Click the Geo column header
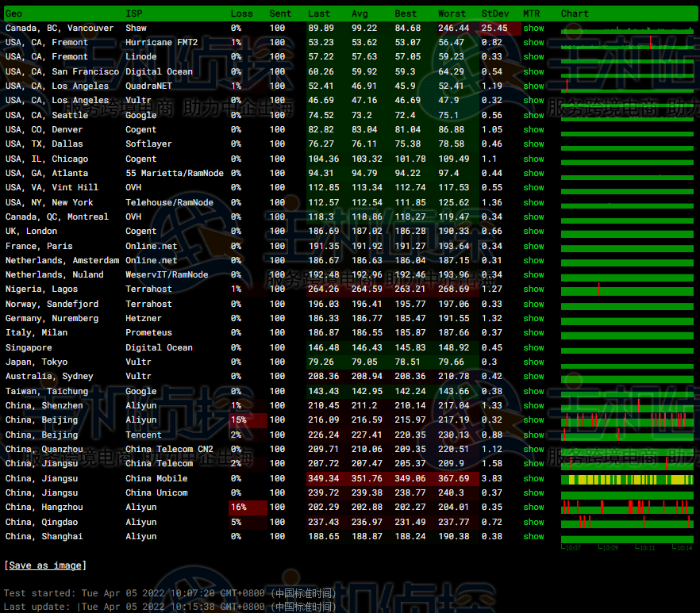Viewport: 700px width, 613px height. [14, 13]
